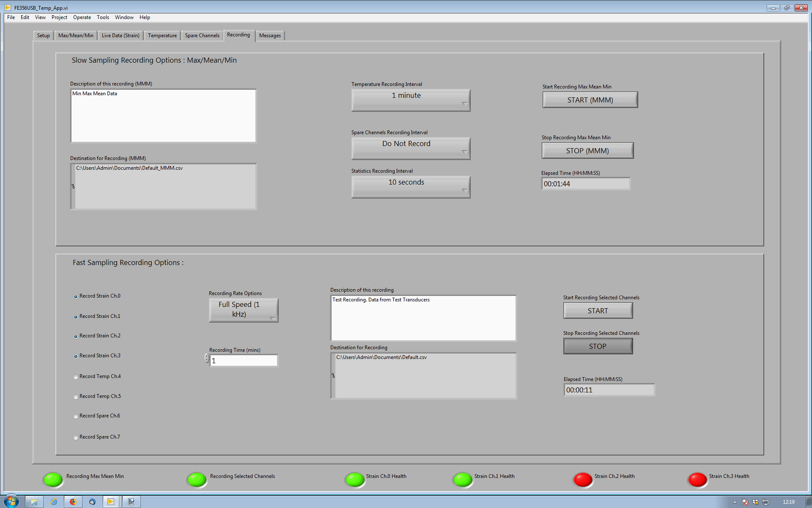The image size is (812, 508).
Task: Click the Recording Max Mean Min green LED
Action: coord(53,480)
